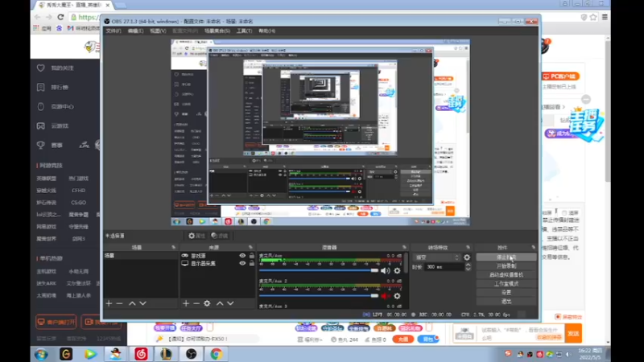Add a new source with plus icon

click(186, 303)
